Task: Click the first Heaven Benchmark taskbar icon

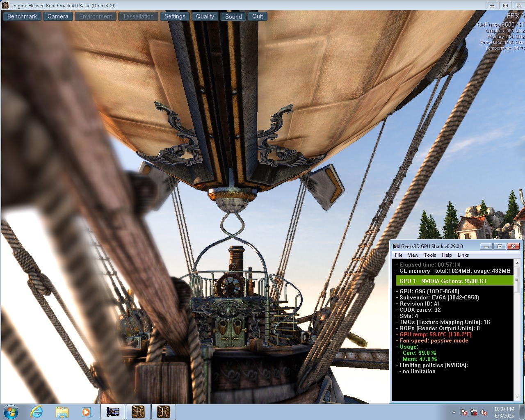Action: coord(138,412)
